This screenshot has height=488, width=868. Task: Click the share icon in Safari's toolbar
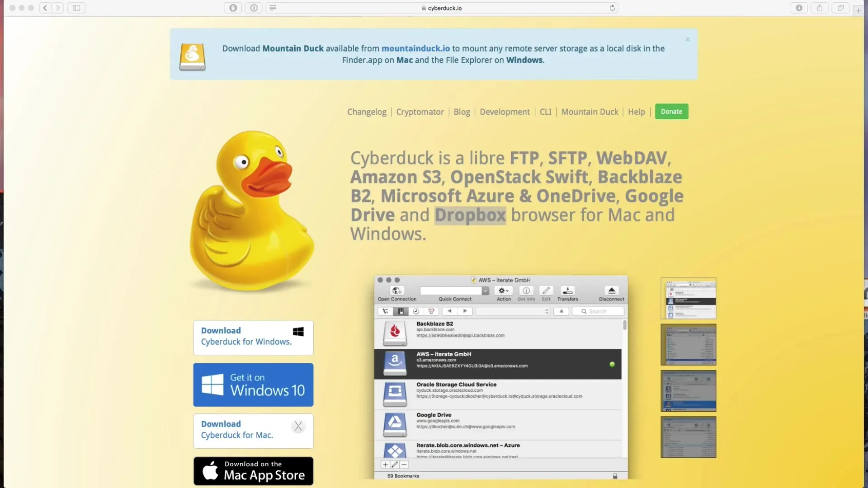(x=819, y=8)
